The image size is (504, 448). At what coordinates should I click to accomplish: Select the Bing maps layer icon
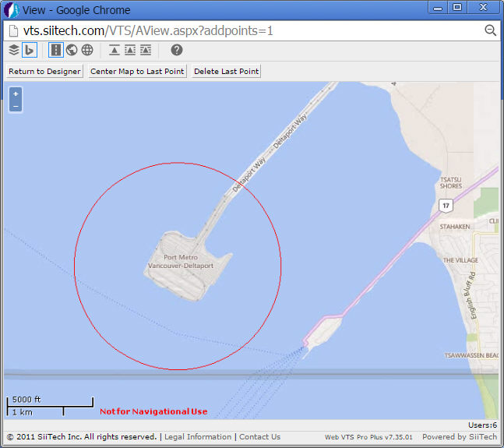(30, 50)
